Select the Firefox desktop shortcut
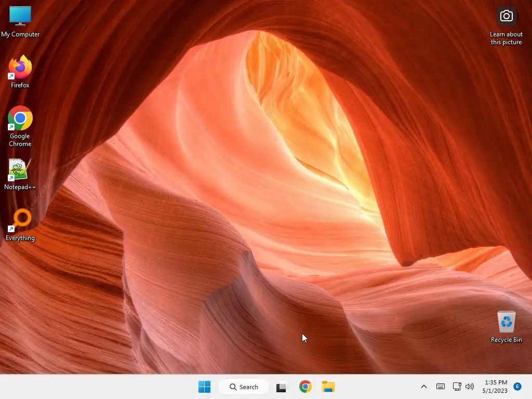Screen dimensions: 532x399 [x=20, y=72]
